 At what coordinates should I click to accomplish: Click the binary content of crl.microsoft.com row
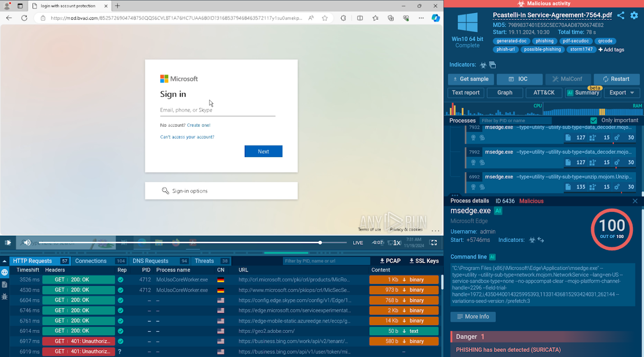pos(404,280)
